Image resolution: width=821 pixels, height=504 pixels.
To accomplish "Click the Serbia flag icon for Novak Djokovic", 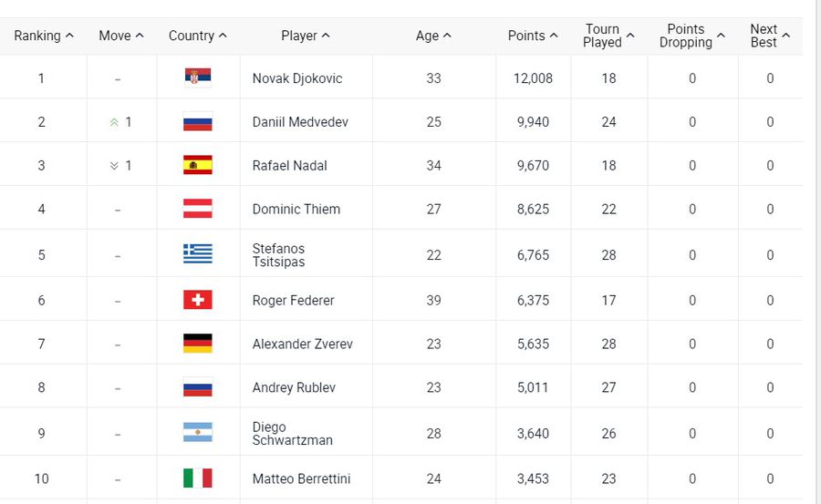I will [198, 78].
